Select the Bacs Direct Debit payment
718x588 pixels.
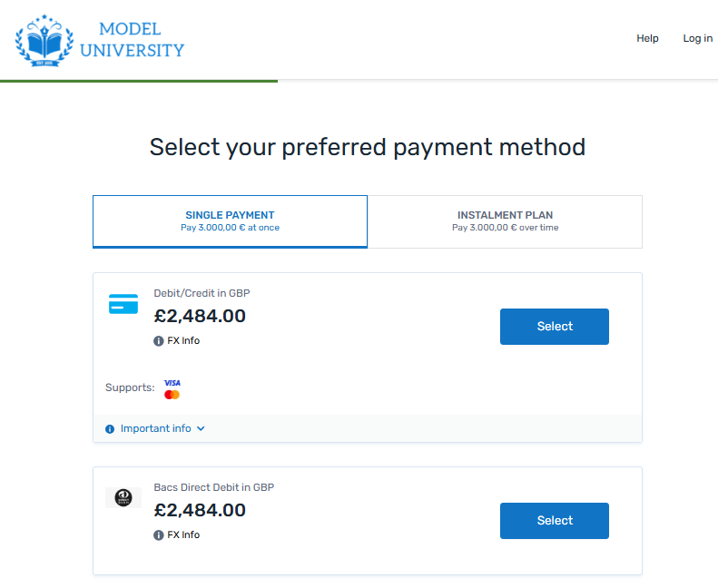(x=554, y=521)
